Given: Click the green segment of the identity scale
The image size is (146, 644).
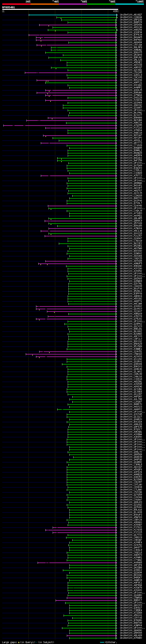Looking at the screenshot, I should pyautogui.click(x=101, y=4).
